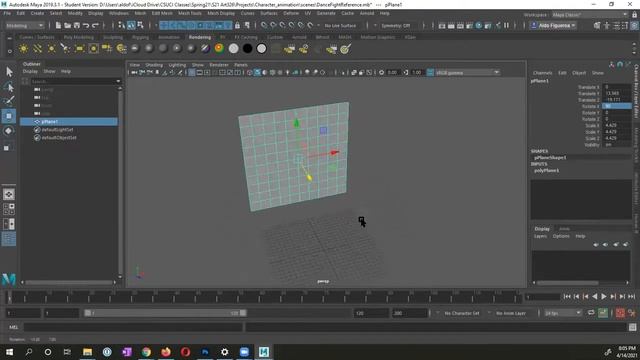Choose the Lasso select tool
The image size is (640, 360).
9,87
